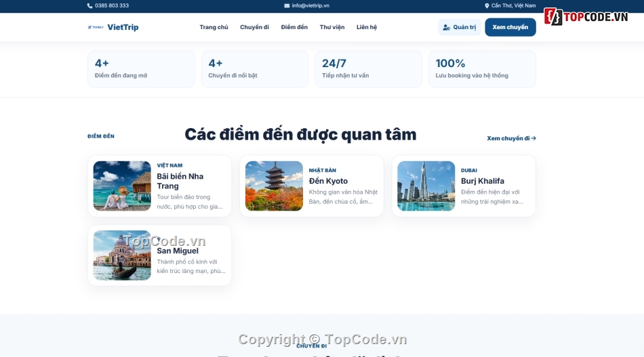Click the Bãi biển Nha Trang title

point(180,181)
